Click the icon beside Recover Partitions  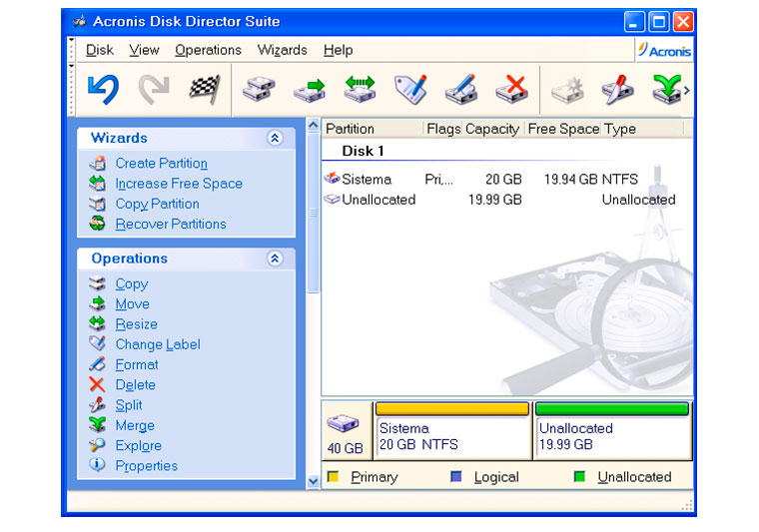tap(97, 224)
